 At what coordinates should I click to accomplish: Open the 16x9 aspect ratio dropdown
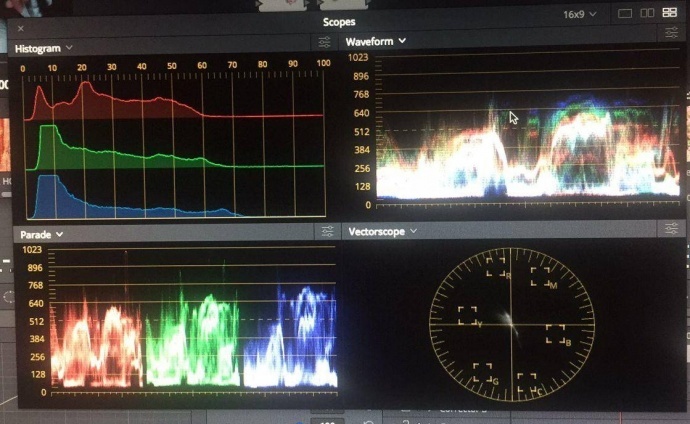[580, 14]
